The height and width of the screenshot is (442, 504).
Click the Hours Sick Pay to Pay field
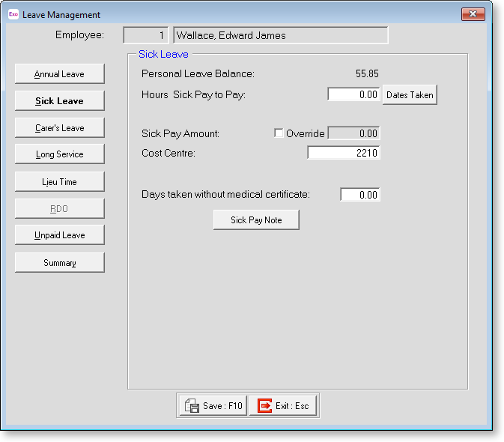pos(353,95)
